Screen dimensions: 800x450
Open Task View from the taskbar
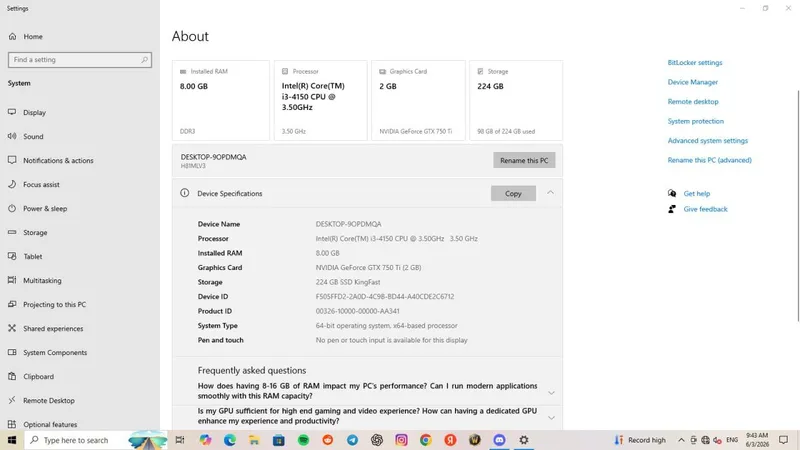click(x=180, y=440)
